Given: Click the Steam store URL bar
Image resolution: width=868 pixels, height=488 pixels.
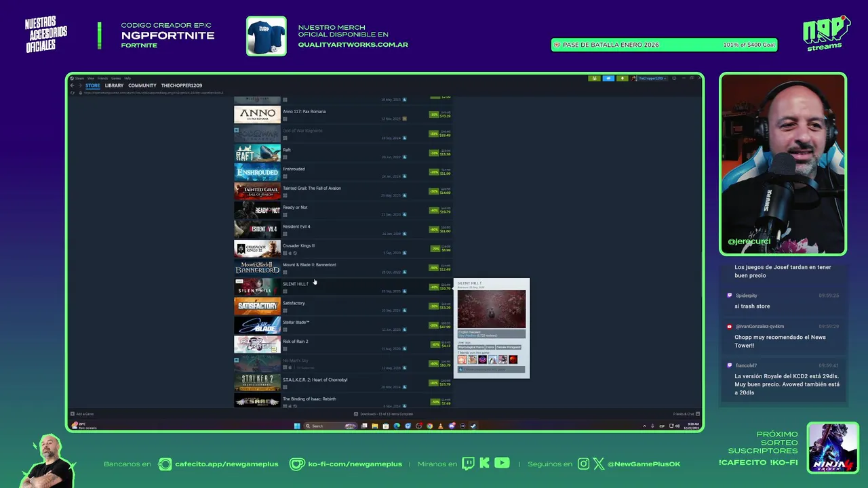Looking at the screenshot, I should [153, 93].
